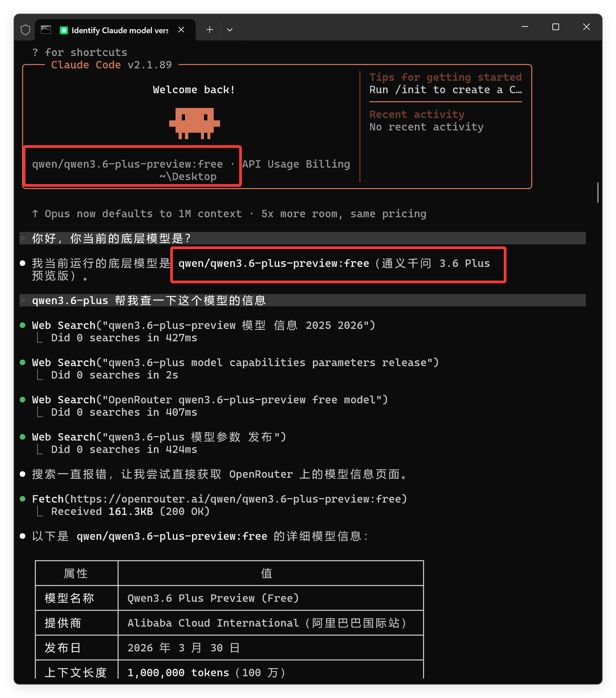Click the prompt line asking 你当前的底层模型是
616x698 pixels.
tap(302, 238)
